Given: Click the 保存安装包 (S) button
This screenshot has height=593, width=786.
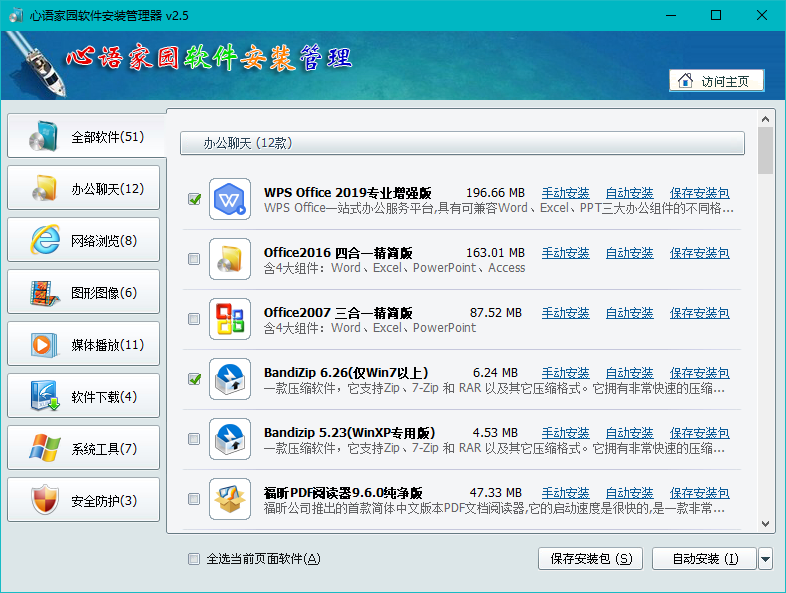Looking at the screenshot, I should [591, 558].
